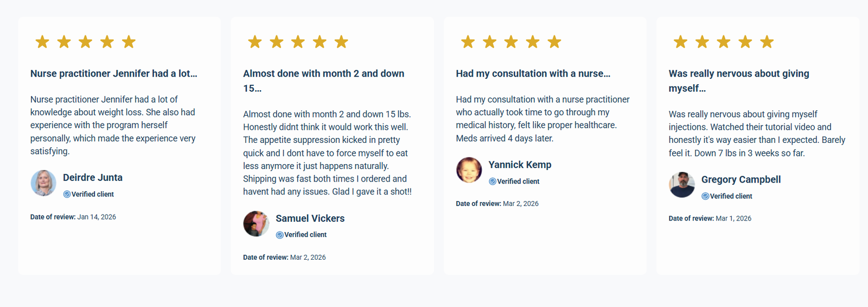The height and width of the screenshot is (307, 868).
Task: Click the "Had my consultation with a nurse…" title
Action: tap(533, 73)
